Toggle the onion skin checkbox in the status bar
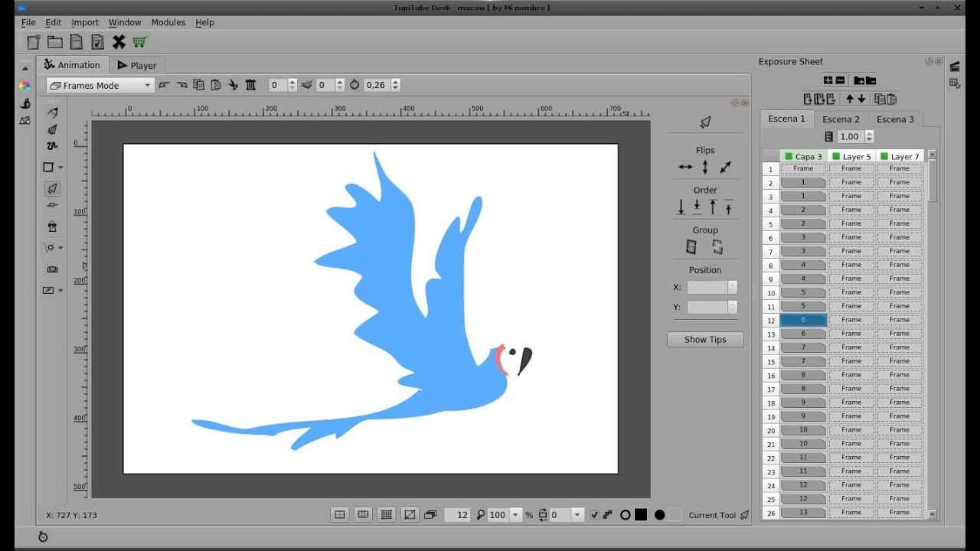980x551 pixels. [x=595, y=515]
